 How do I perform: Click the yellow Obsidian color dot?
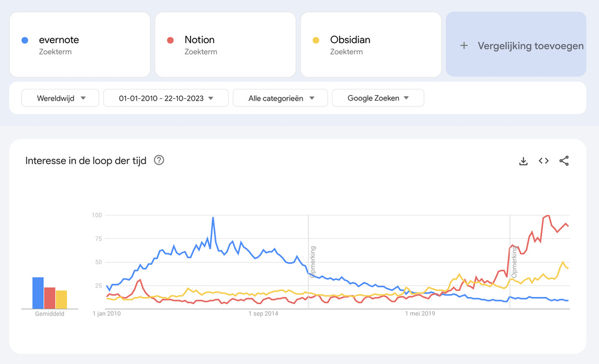tap(316, 40)
